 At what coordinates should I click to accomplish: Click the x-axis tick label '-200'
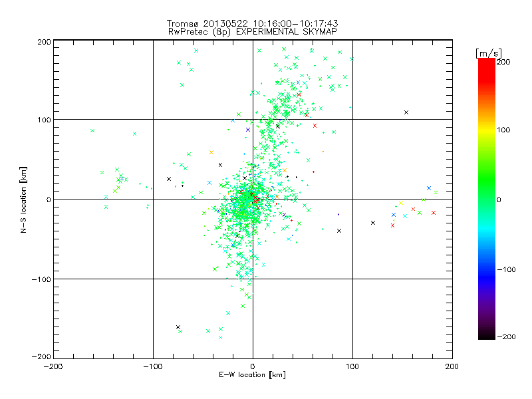53,366
